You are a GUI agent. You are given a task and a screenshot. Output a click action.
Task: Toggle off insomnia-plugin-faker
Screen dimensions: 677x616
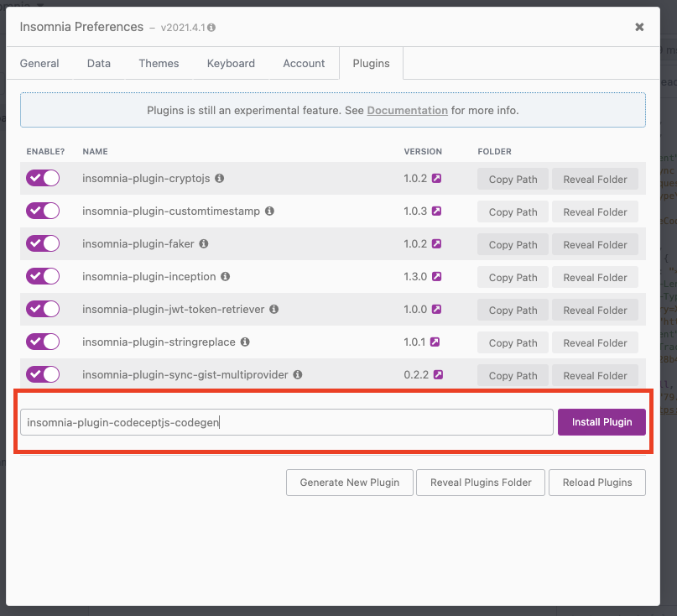point(43,243)
